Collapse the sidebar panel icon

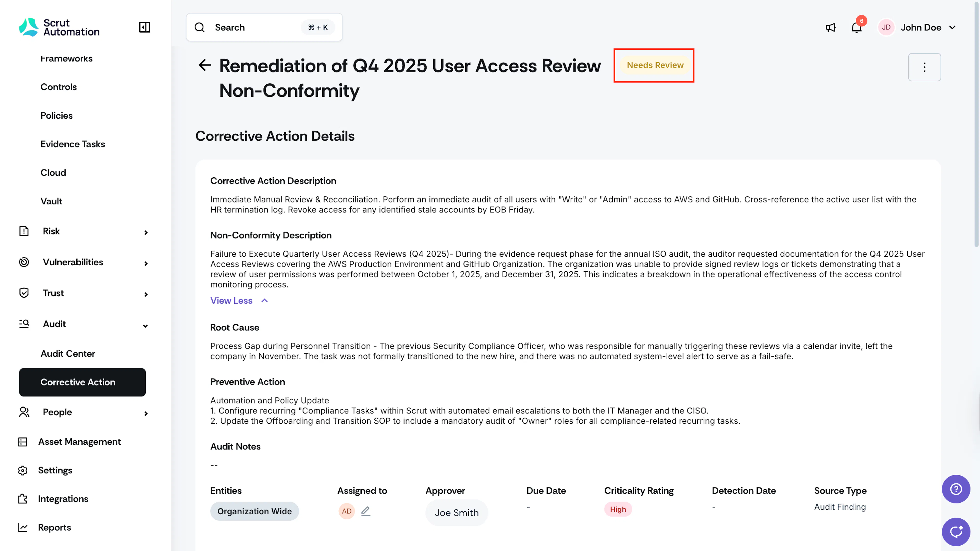[144, 27]
